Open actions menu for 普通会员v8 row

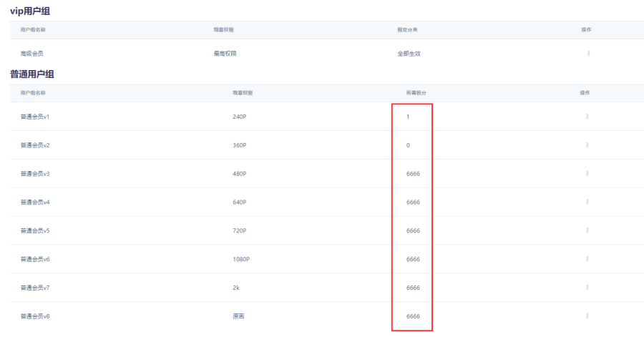coord(587,316)
